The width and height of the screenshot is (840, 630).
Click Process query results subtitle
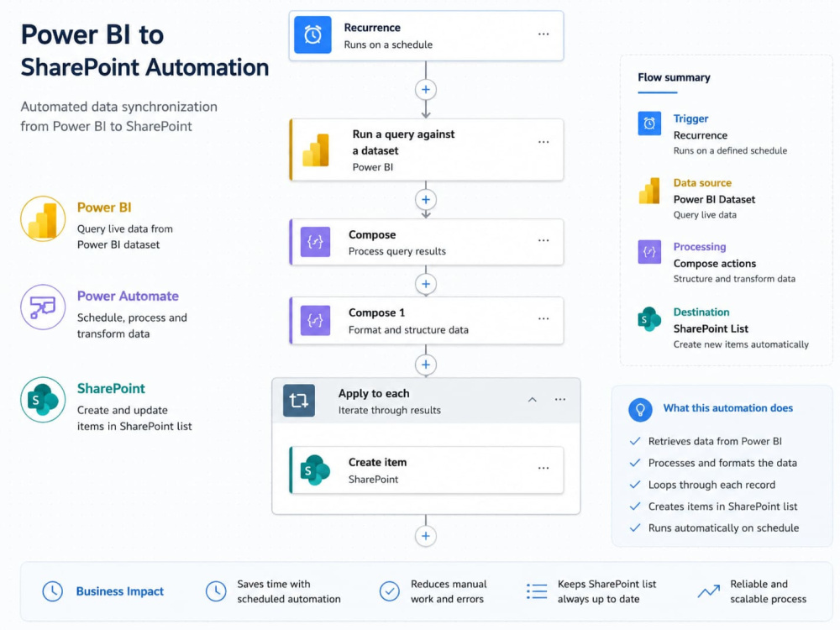[397, 251]
